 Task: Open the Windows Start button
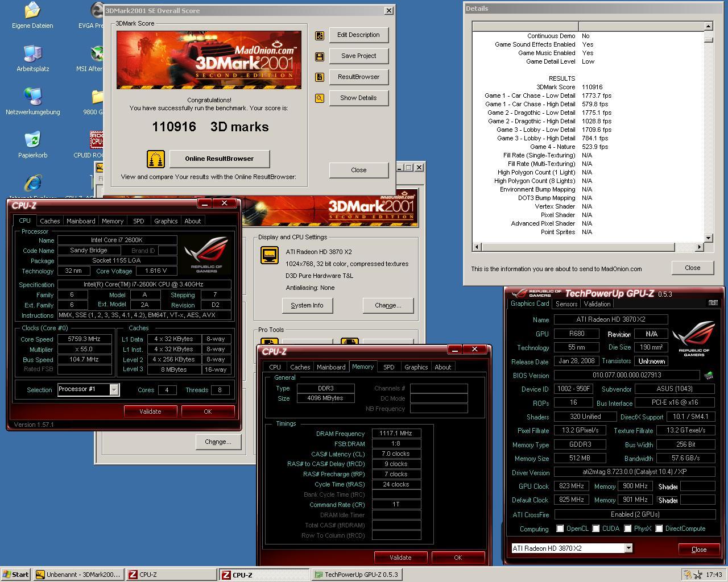click(x=16, y=575)
